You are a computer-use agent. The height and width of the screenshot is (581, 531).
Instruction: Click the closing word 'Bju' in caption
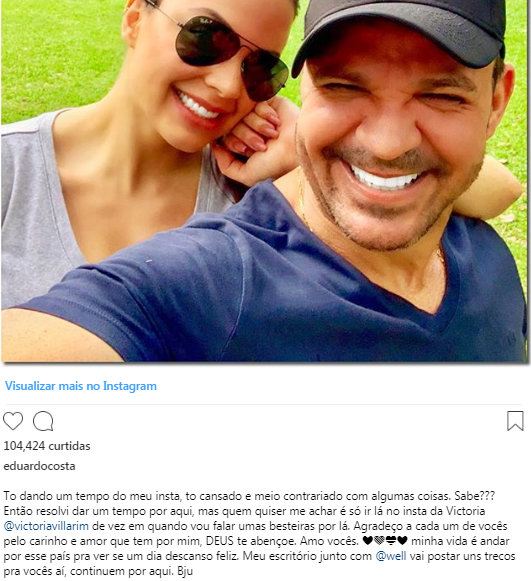(185, 571)
